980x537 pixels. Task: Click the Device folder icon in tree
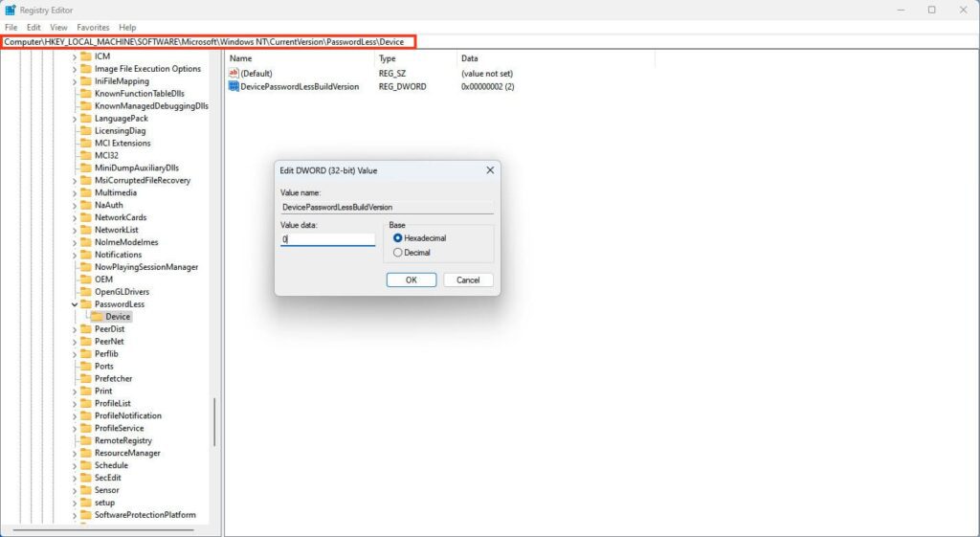point(97,317)
